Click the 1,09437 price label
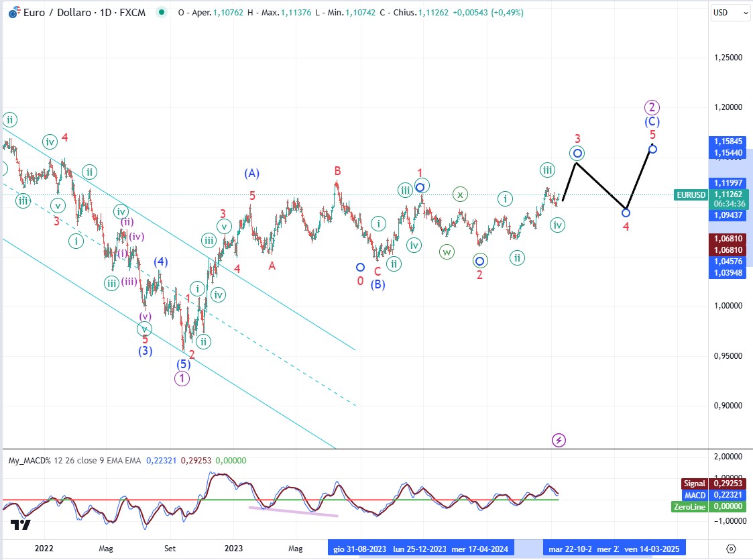Viewport: 753px width, 560px height. point(728,215)
